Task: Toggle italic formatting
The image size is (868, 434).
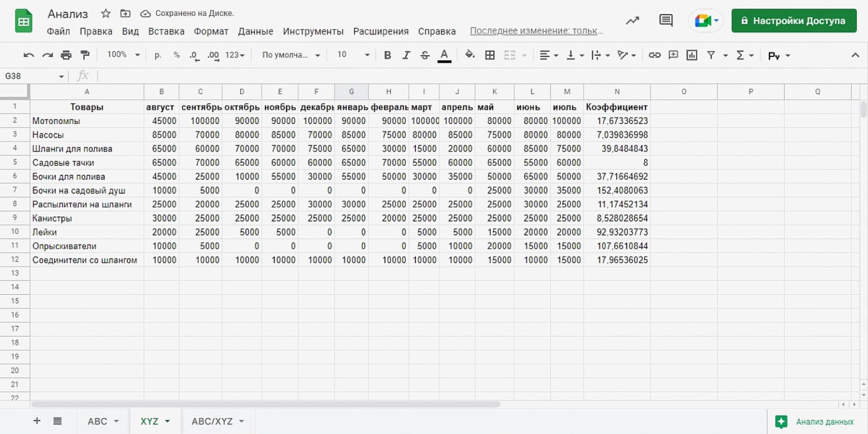Action: [406, 55]
